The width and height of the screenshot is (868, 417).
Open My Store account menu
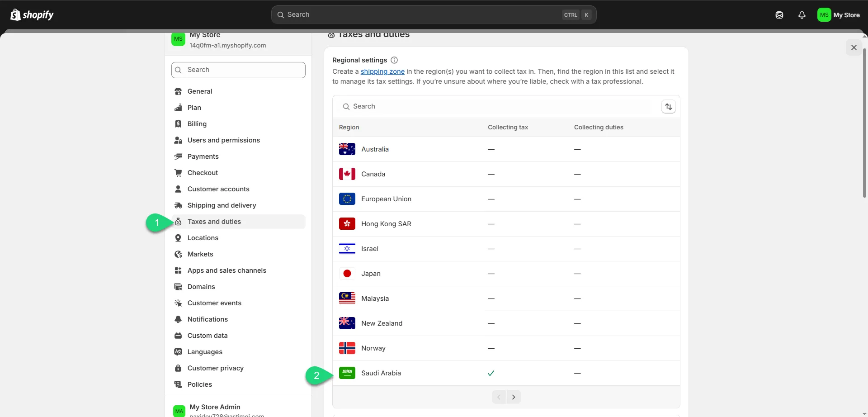point(839,15)
